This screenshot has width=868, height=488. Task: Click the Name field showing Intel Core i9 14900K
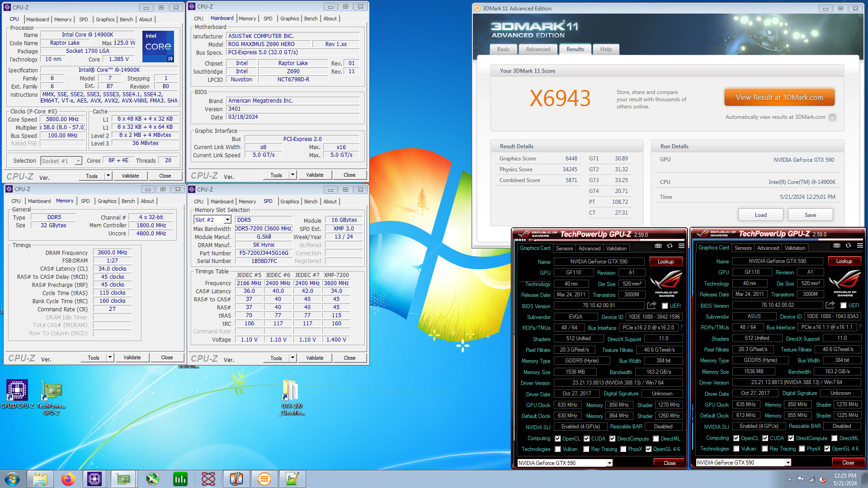tap(88, 35)
